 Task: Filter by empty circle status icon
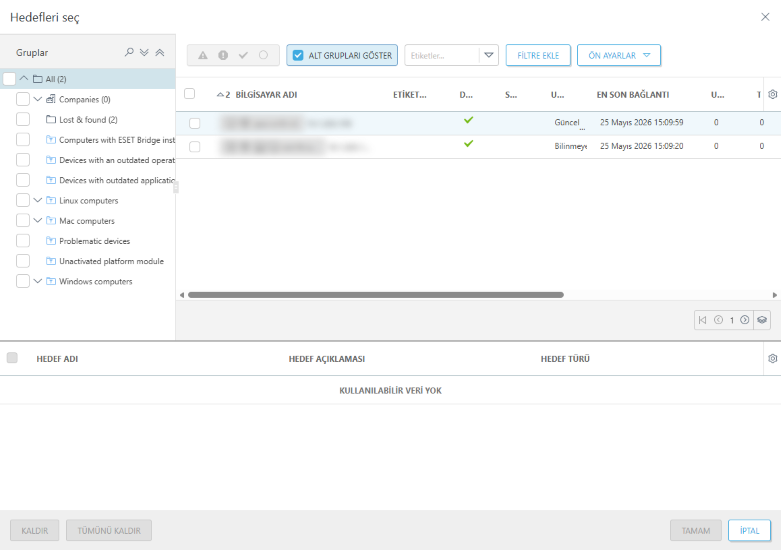click(x=263, y=55)
